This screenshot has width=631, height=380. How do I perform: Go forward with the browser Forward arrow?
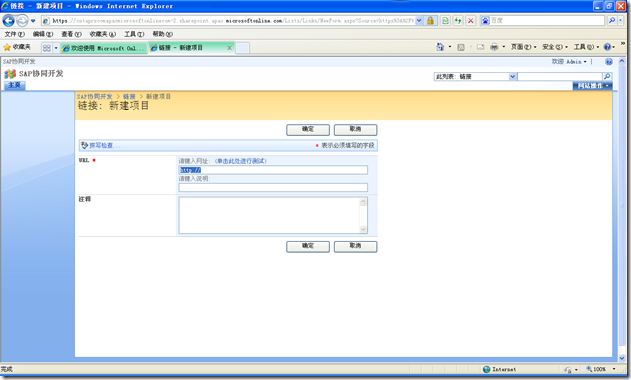pos(22,20)
